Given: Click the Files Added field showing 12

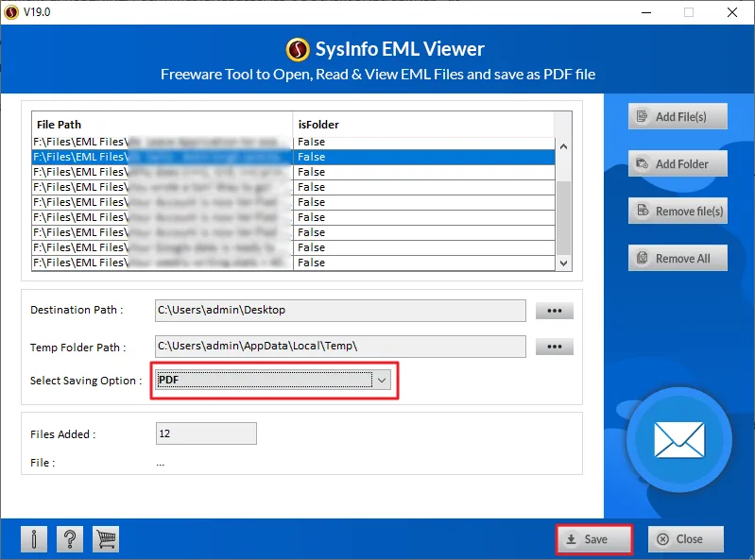Looking at the screenshot, I should [x=206, y=433].
